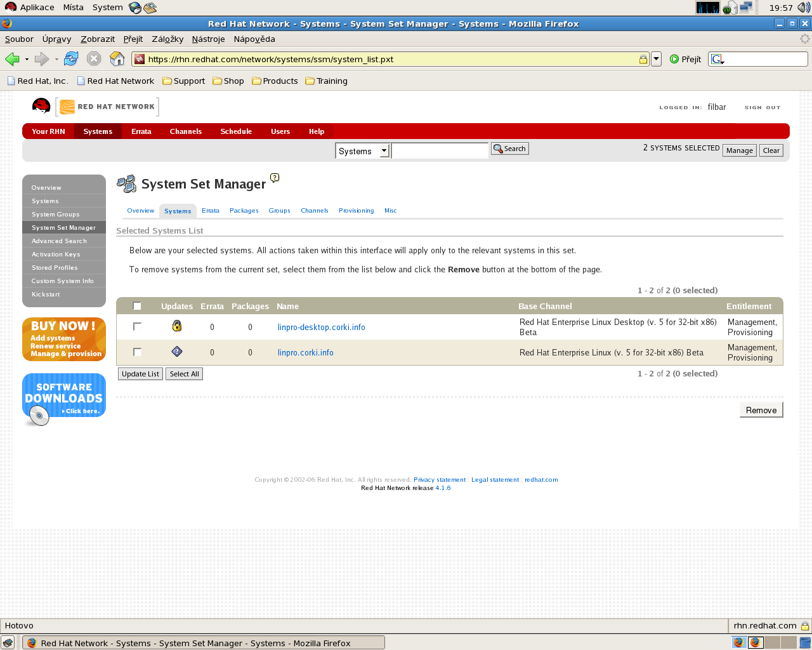Image resolution: width=812 pixels, height=650 pixels.
Task: Click the update status icon for linpro.corki.info
Action: tap(177, 351)
